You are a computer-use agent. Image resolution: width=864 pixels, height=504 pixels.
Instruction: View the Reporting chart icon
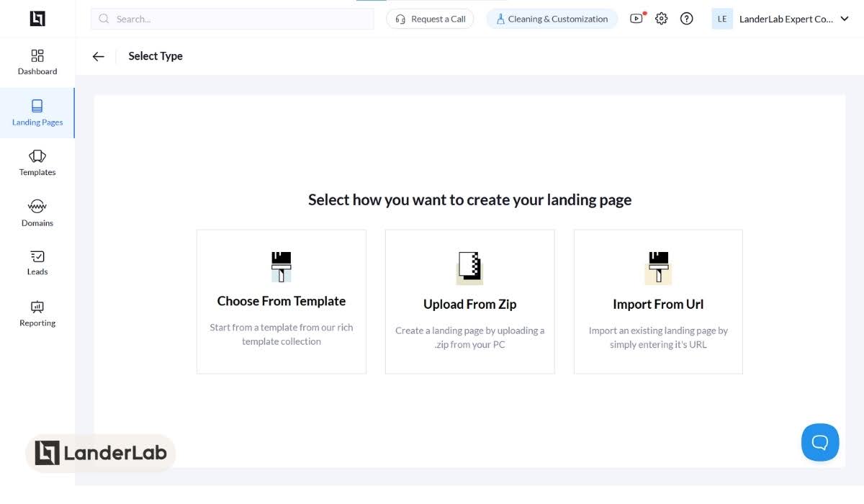[x=37, y=307]
